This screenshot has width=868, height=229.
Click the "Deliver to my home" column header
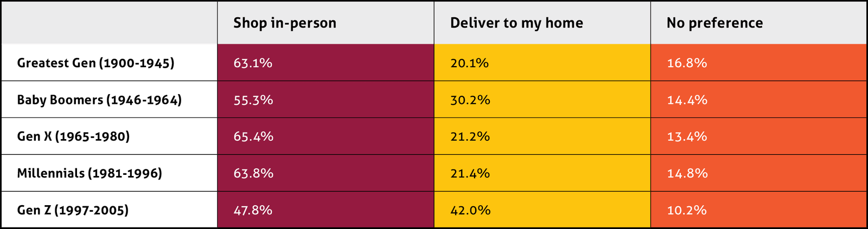516,23
